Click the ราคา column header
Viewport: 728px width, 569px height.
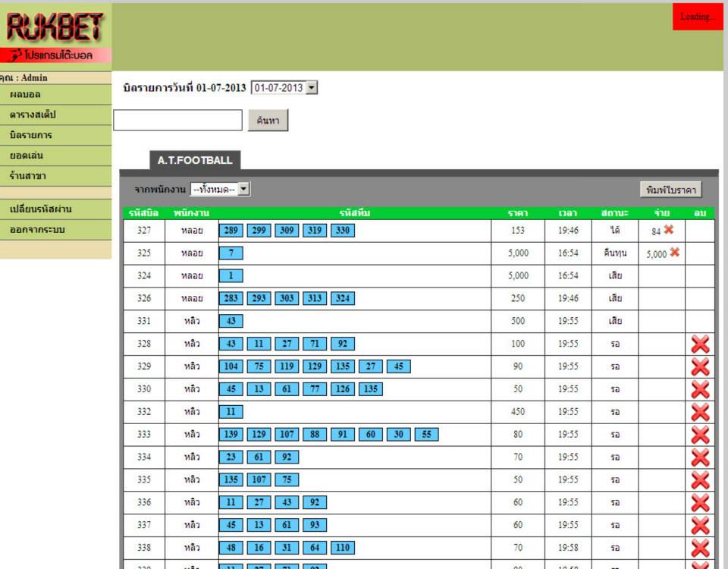[x=518, y=213]
